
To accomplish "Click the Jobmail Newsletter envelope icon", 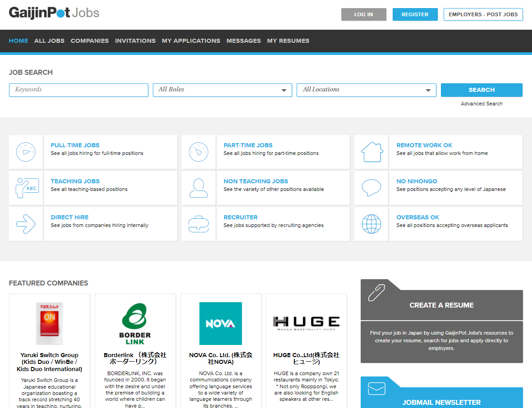I will coord(376,389).
